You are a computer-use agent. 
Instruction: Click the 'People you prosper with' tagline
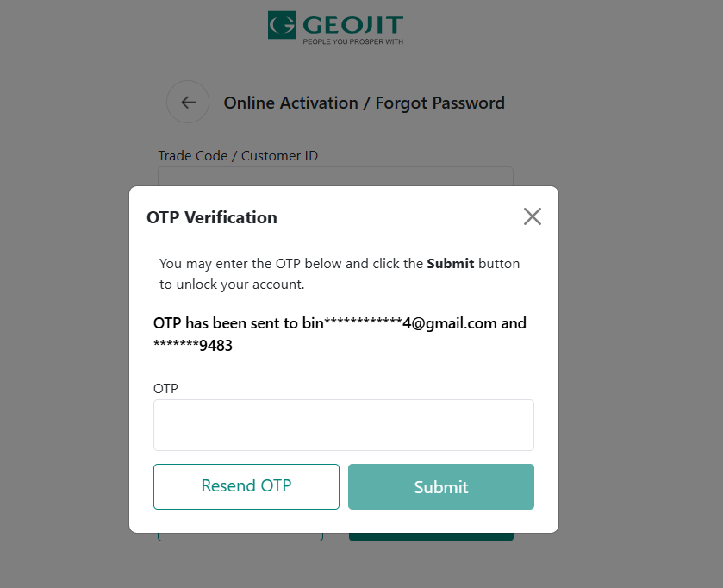pyautogui.click(x=352, y=41)
